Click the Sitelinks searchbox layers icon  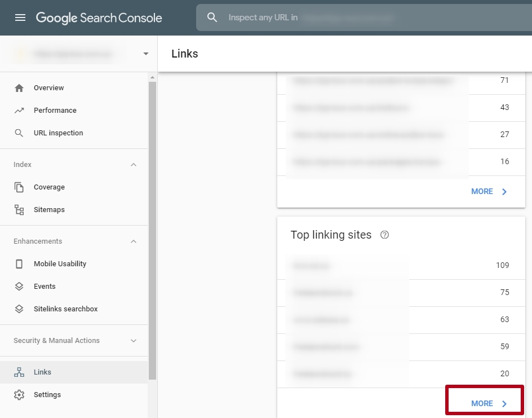19,309
